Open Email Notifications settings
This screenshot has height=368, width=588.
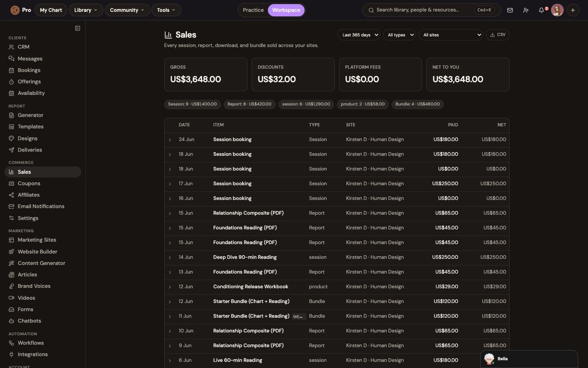point(42,206)
